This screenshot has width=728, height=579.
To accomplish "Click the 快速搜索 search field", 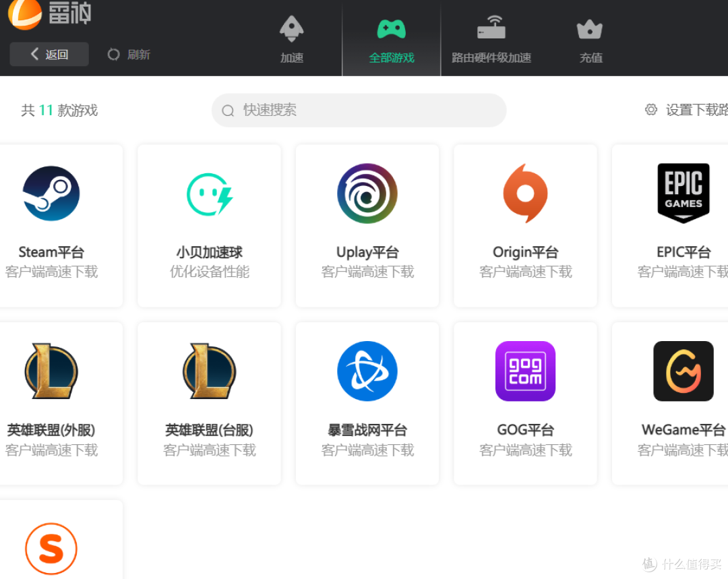I will (359, 110).
